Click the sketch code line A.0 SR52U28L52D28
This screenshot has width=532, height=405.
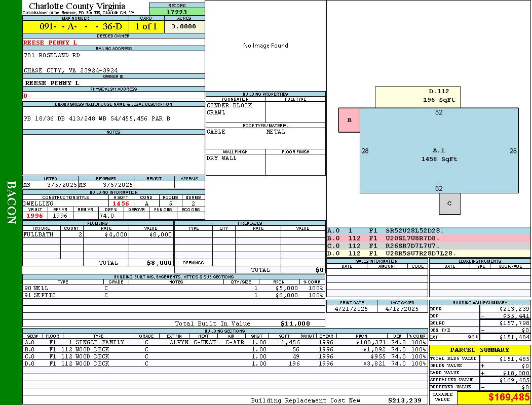[429, 231]
